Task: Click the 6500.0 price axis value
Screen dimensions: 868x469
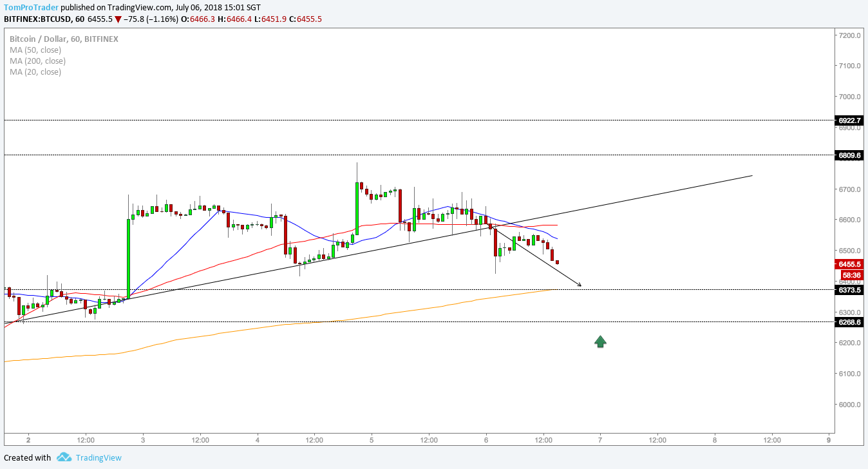Action: point(850,251)
